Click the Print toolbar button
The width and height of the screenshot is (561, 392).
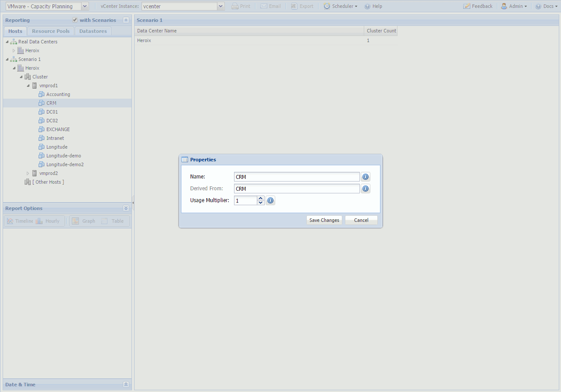(x=241, y=6)
